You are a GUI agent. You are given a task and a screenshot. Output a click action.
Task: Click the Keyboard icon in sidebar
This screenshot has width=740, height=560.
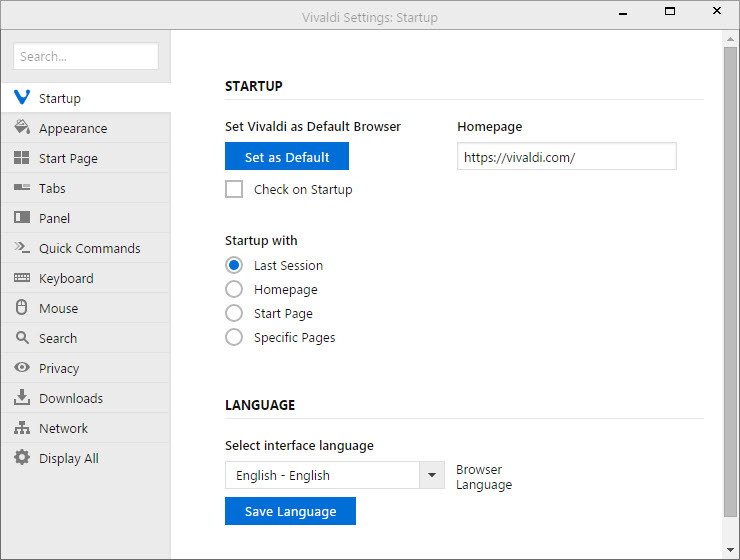[x=22, y=277]
